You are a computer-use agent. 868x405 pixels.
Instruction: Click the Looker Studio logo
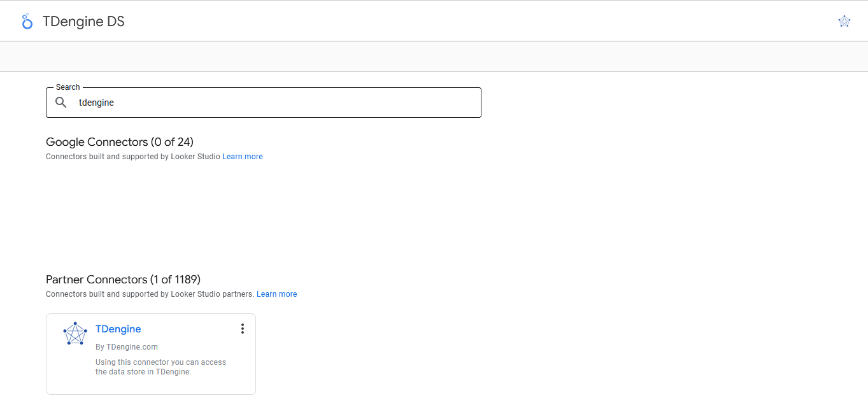[27, 22]
